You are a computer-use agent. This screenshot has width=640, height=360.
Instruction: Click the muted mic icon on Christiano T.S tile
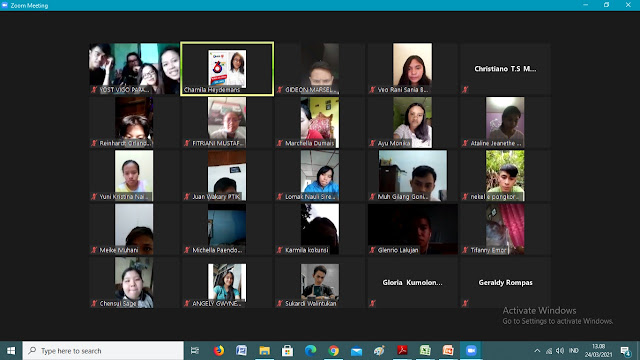coord(465,89)
